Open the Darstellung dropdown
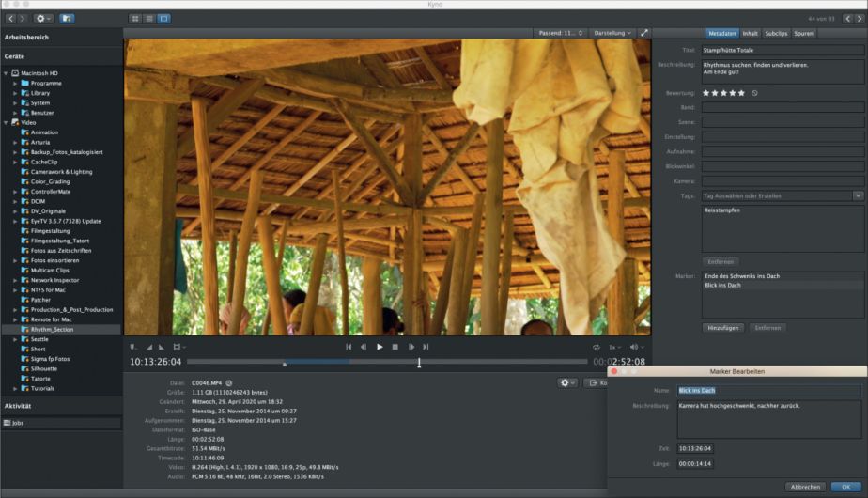Screen dimensions: 868x498 click(612, 33)
